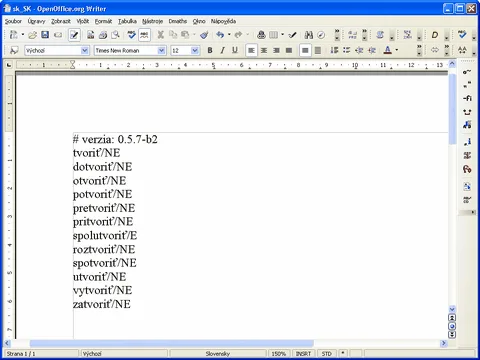This screenshot has height=360, width=480.
Task: Run the spellcheck ABC checkmark icon
Action: click(132, 35)
